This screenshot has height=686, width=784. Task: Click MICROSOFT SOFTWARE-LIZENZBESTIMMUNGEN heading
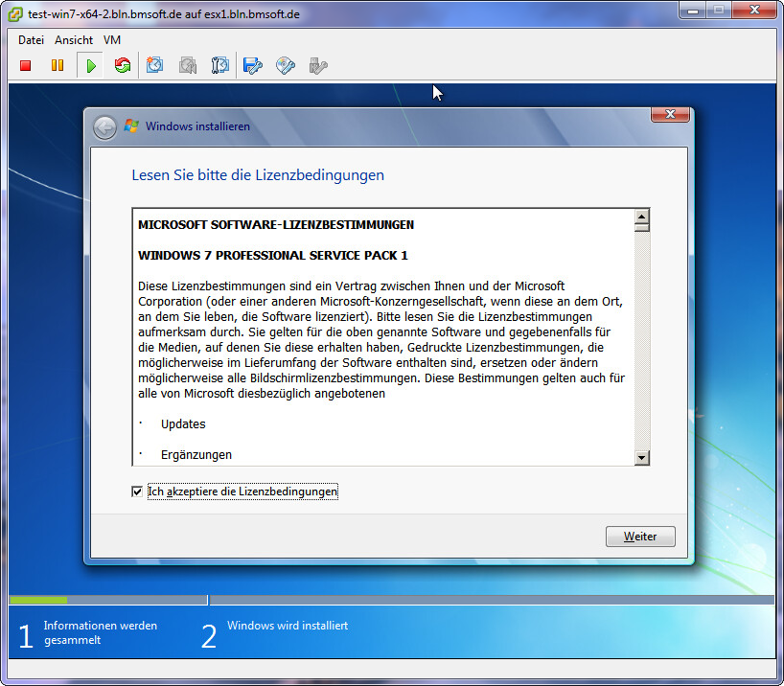[276, 225]
